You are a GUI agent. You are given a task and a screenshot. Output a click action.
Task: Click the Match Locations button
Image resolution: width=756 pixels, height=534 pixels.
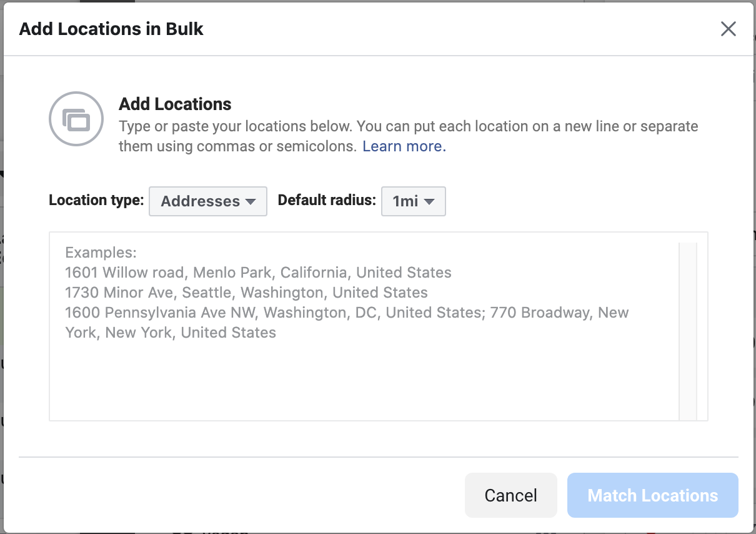653,495
